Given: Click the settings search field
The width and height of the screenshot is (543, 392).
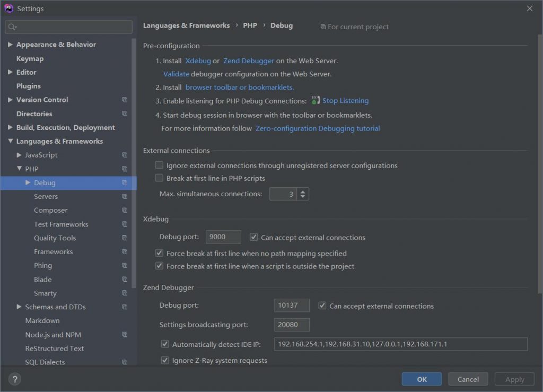Looking at the screenshot, I should pyautogui.click(x=68, y=27).
